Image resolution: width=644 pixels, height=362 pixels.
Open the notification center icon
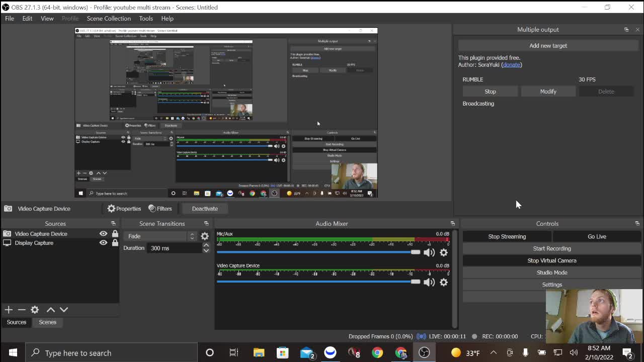click(x=627, y=353)
